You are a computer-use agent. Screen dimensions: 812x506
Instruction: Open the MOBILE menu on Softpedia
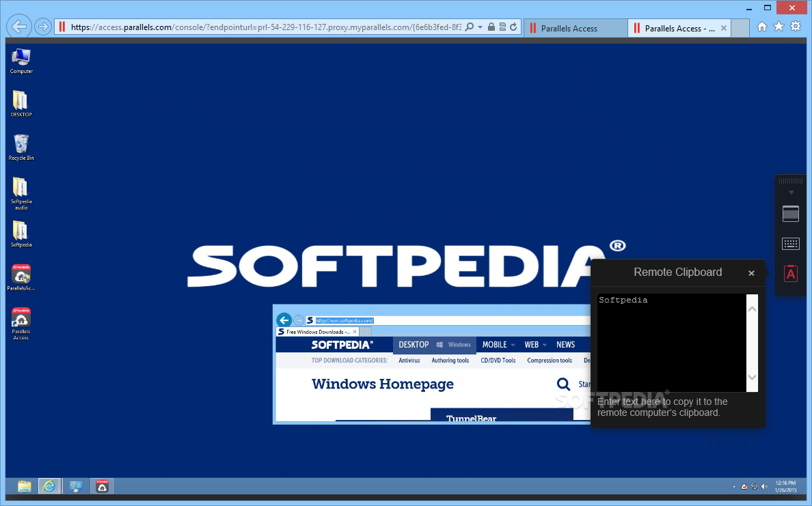[495, 345]
